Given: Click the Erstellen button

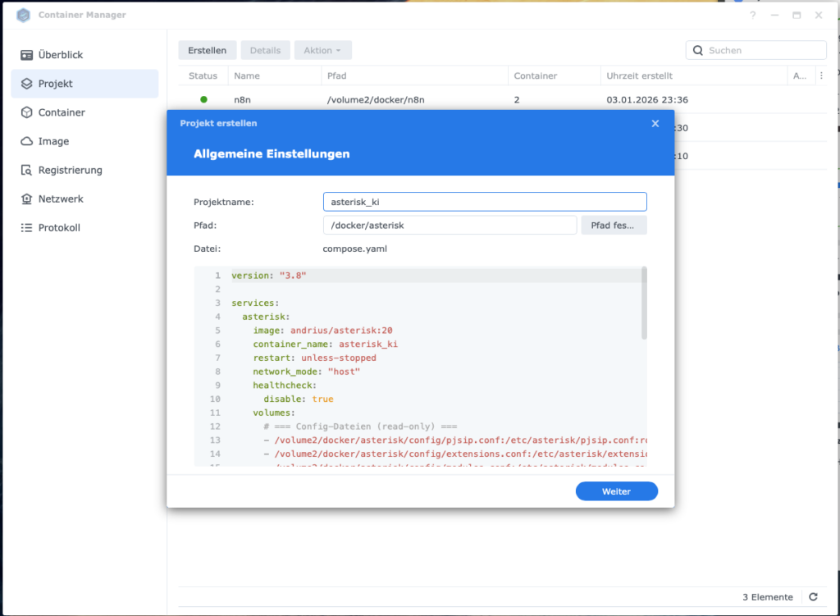Looking at the screenshot, I should click(x=208, y=50).
